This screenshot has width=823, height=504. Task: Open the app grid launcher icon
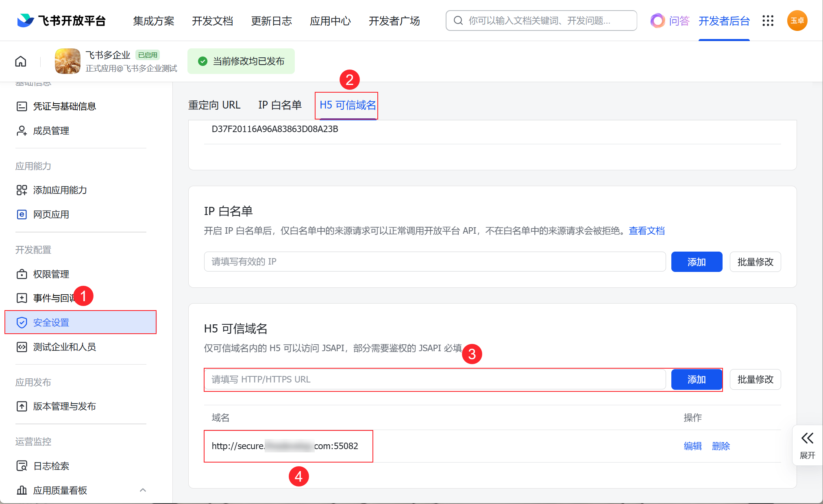tap(768, 21)
